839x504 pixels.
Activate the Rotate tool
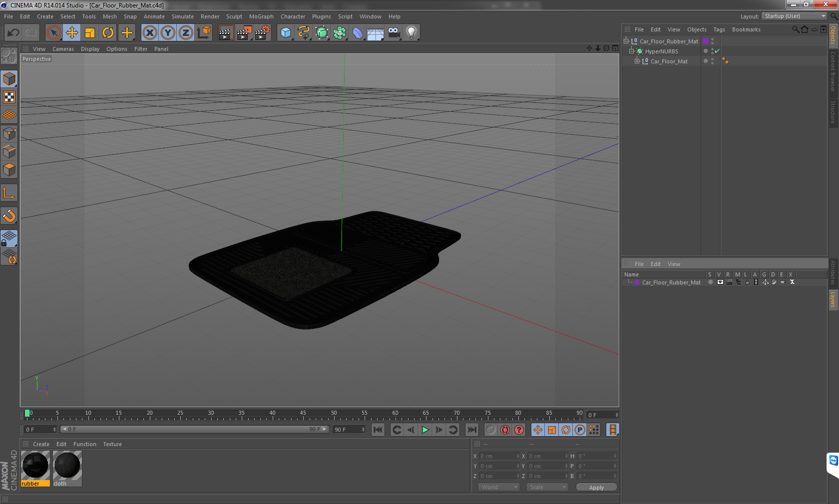tap(108, 33)
